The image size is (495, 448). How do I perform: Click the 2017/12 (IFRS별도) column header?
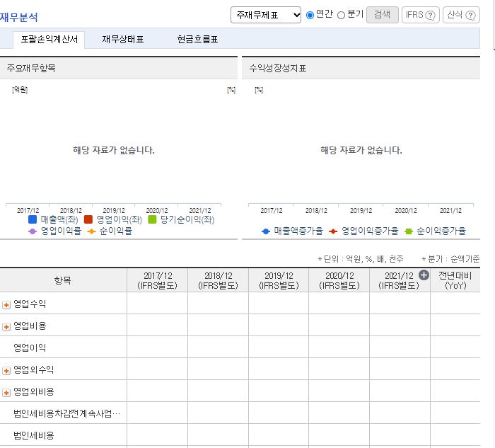(158, 280)
